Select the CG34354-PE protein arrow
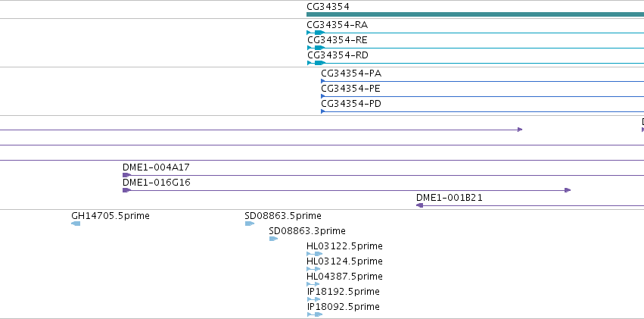 click(323, 96)
